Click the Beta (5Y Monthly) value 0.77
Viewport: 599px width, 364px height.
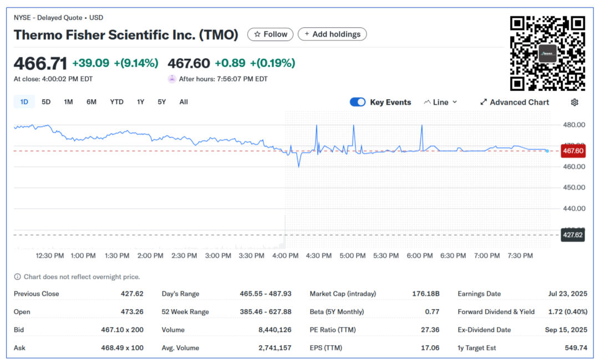pos(433,312)
